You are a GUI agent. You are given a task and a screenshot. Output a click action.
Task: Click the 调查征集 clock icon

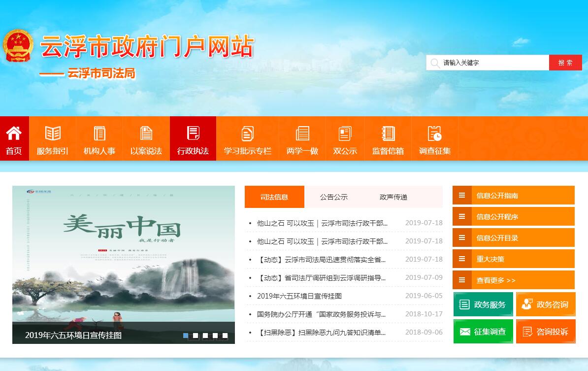click(435, 133)
